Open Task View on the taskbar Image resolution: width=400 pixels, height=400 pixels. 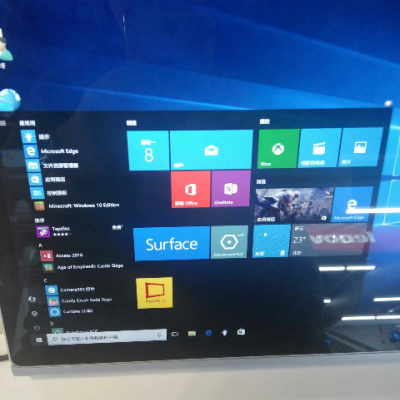175,334
